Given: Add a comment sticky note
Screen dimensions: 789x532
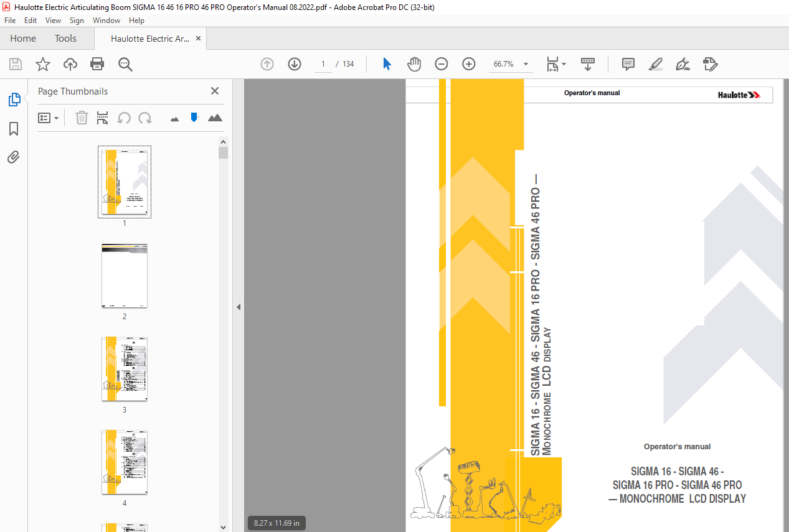Looking at the screenshot, I should tap(628, 64).
